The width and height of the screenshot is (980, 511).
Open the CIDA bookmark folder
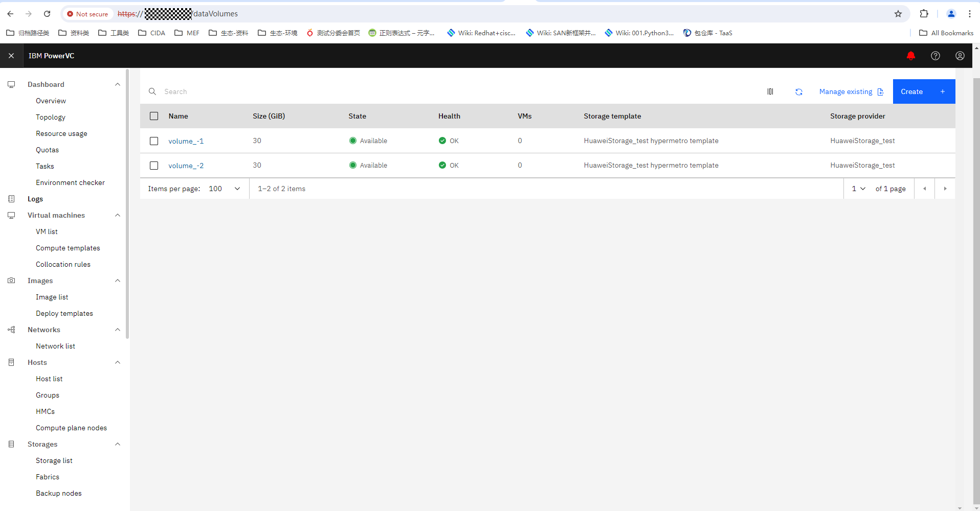pyautogui.click(x=152, y=33)
